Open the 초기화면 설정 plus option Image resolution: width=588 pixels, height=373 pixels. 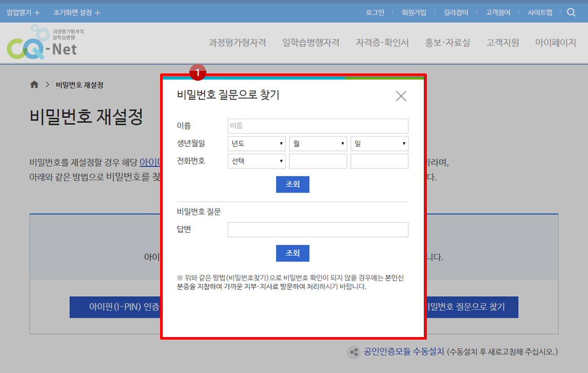click(x=77, y=12)
